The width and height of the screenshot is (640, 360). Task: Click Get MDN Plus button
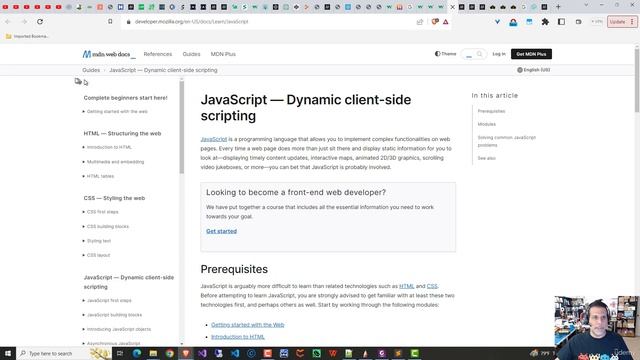(x=531, y=54)
